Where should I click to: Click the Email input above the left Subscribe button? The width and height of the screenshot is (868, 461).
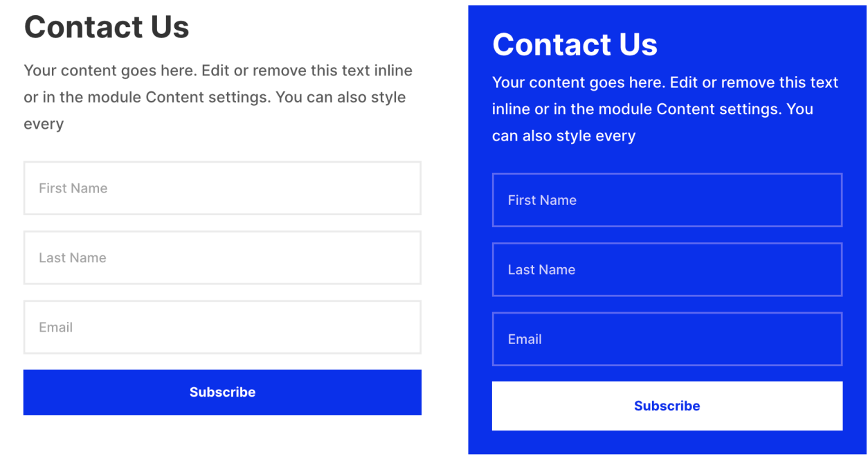221,327
